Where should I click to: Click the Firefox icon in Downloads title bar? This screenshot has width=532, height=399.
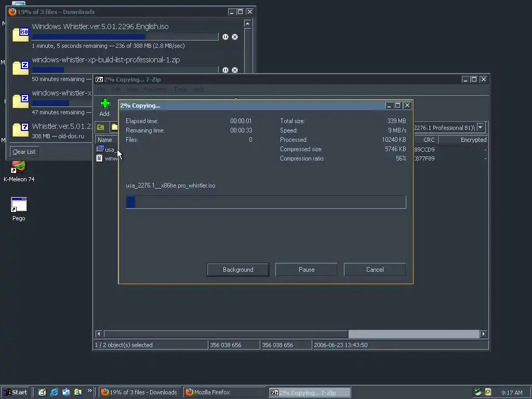[12, 11]
